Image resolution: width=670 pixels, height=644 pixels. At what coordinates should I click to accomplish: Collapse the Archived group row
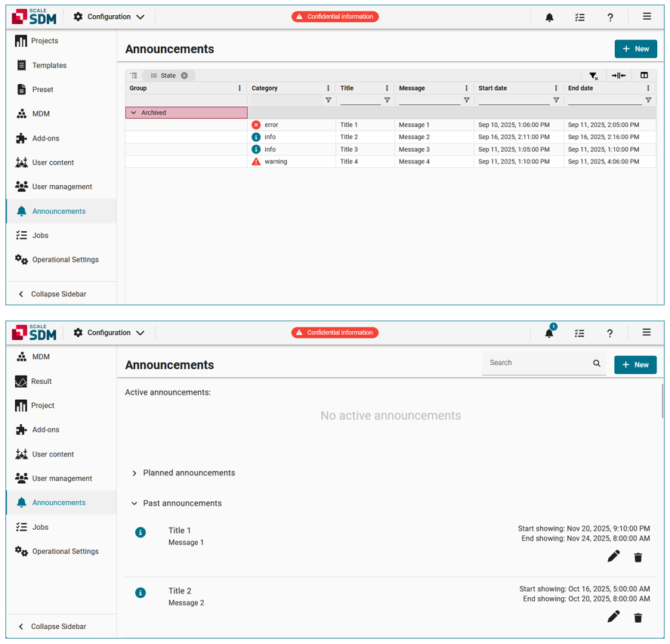coord(134,113)
